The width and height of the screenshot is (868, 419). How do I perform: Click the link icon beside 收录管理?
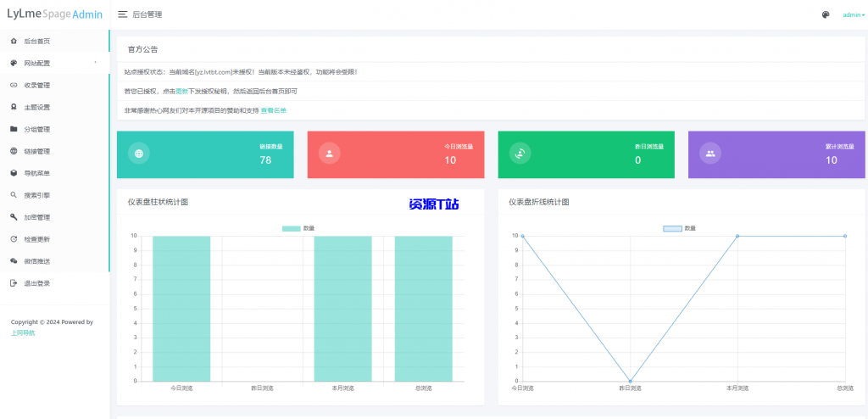click(x=14, y=86)
